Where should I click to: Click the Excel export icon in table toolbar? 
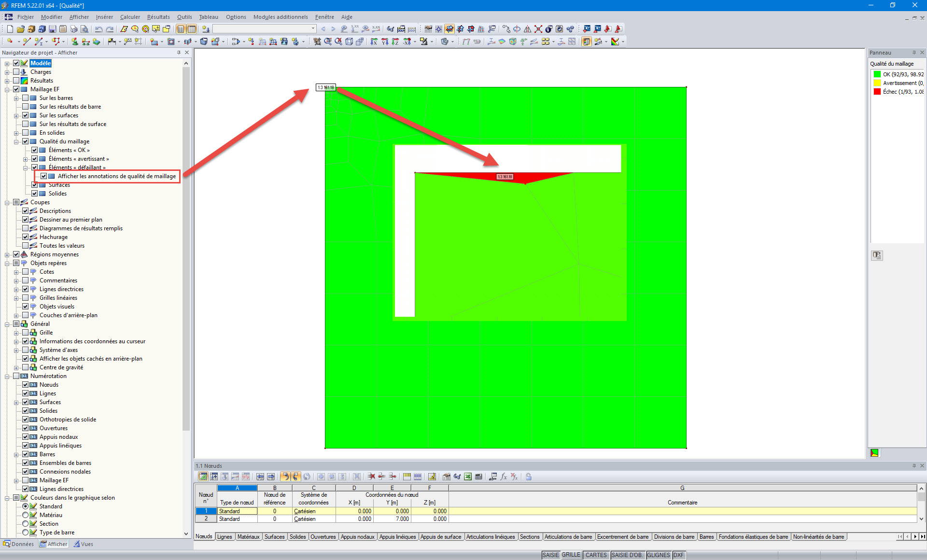click(x=468, y=476)
